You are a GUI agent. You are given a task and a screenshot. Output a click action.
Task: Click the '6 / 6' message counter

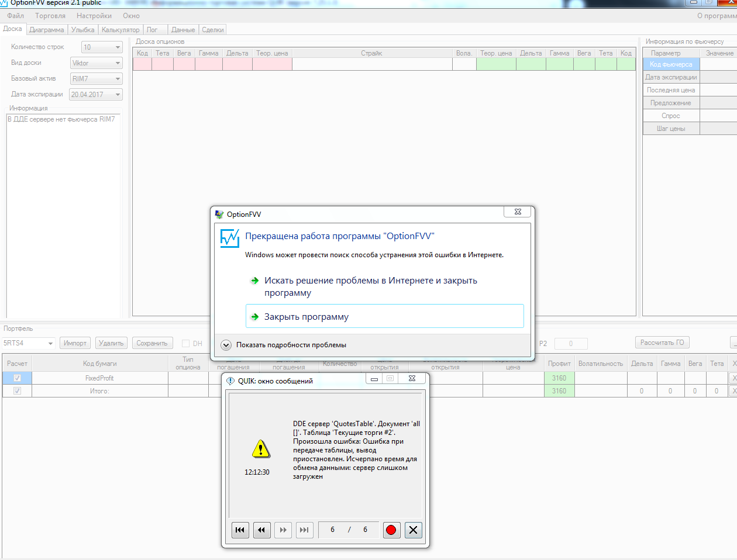pos(349,530)
